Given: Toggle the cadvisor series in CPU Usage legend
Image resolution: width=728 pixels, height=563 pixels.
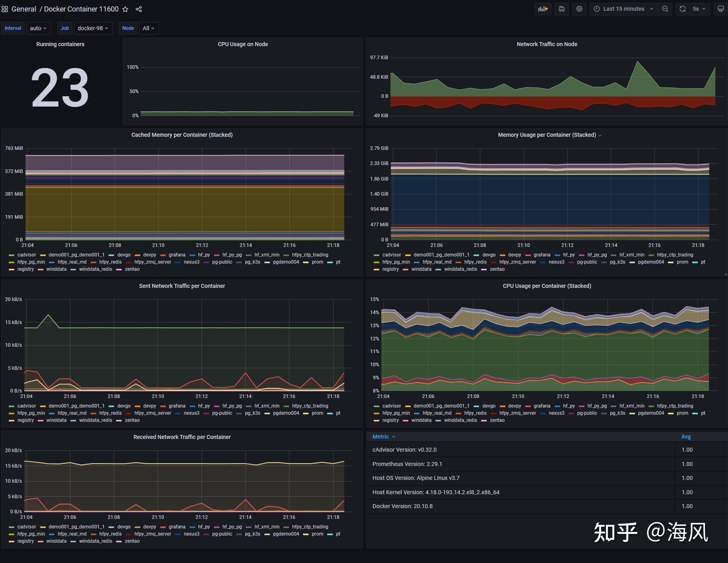Looking at the screenshot, I should [391, 406].
